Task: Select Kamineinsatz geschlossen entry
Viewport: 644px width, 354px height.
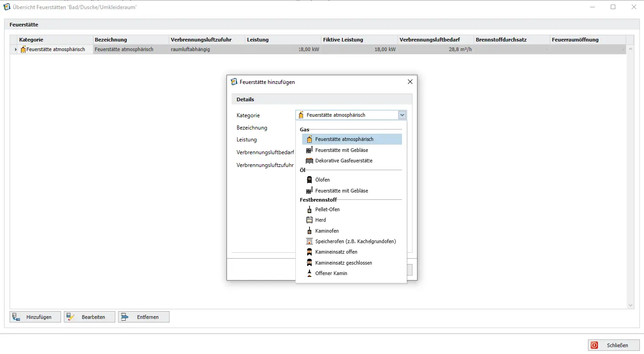Action: pos(343,263)
